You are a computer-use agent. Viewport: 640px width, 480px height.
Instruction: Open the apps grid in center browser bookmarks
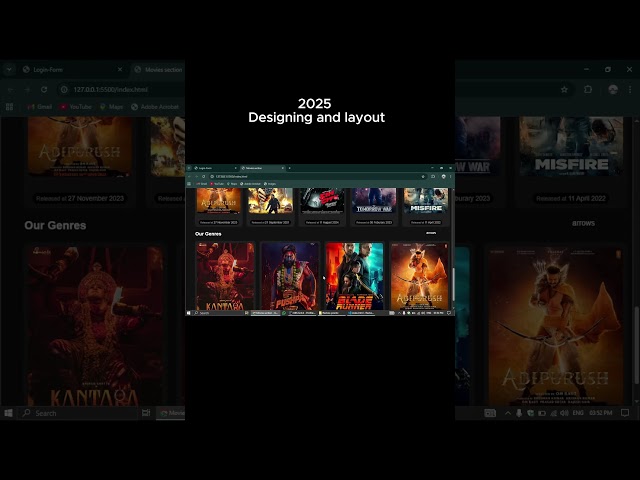189,184
